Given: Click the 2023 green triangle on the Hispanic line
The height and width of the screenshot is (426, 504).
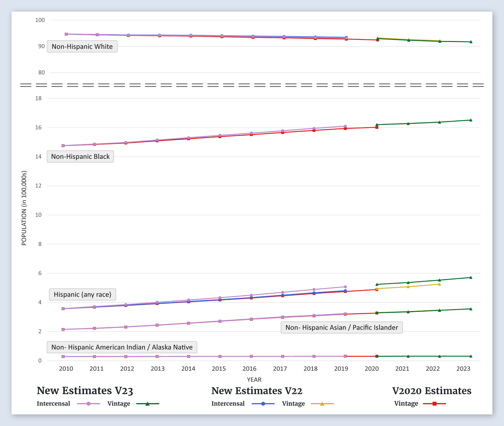Looking at the screenshot, I should [471, 278].
